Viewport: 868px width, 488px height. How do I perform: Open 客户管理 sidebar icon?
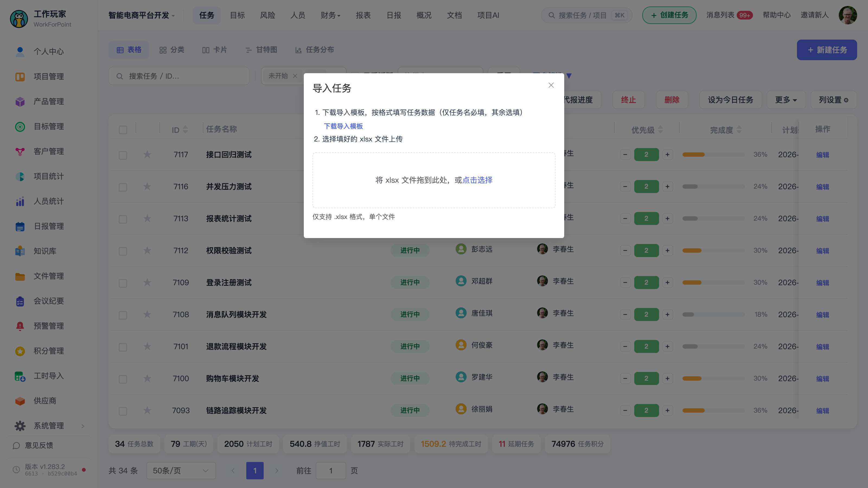coord(20,152)
